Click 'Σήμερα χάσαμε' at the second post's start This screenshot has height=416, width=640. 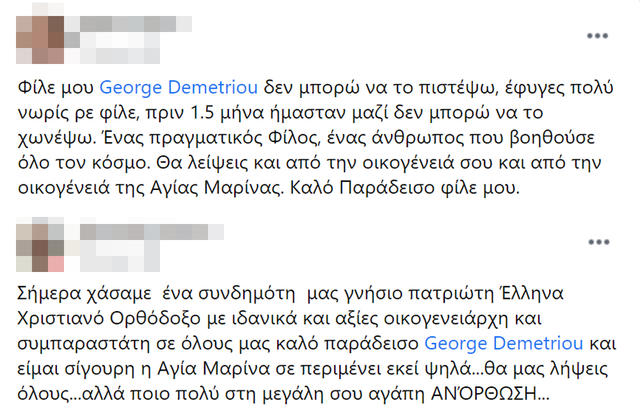click(84, 294)
